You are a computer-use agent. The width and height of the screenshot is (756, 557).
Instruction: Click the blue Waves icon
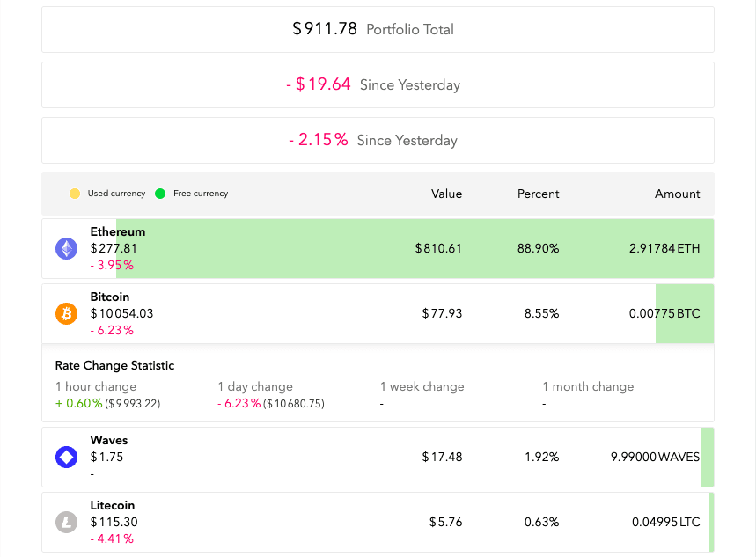pos(67,457)
